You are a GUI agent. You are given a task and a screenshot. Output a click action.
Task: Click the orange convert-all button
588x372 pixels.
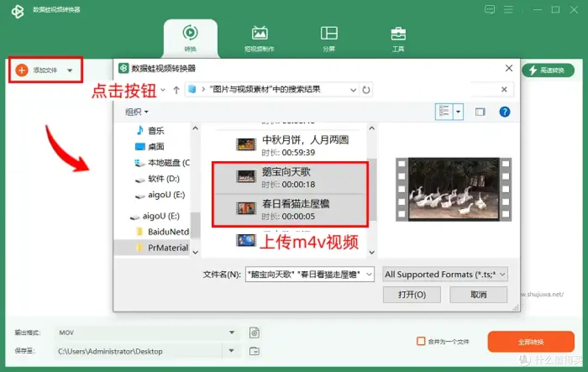pyautogui.click(x=531, y=341)
